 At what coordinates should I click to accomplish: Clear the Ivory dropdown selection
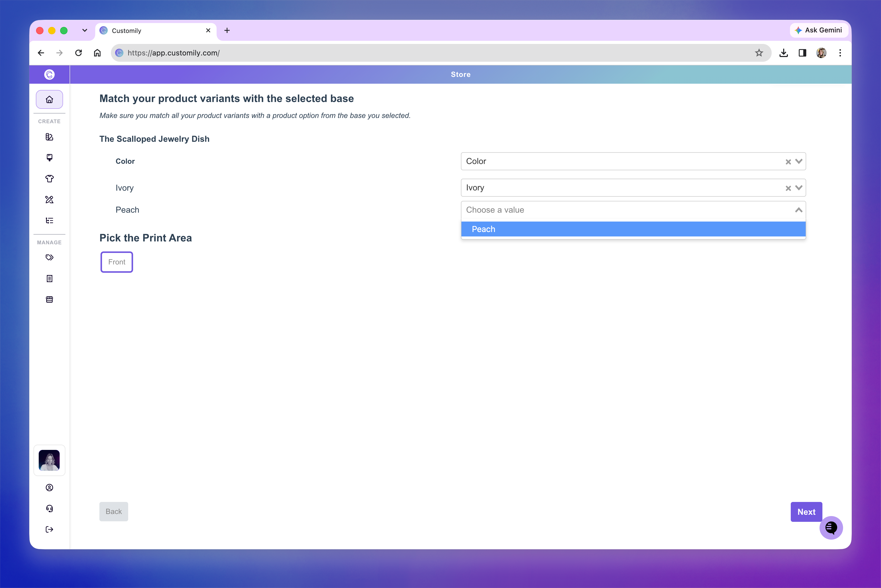788,188
